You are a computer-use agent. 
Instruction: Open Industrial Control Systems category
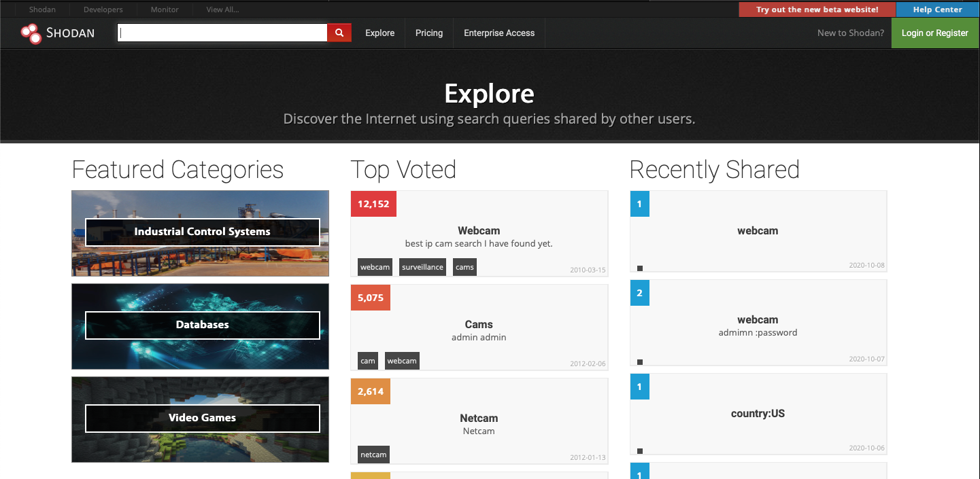pos(202,232)
